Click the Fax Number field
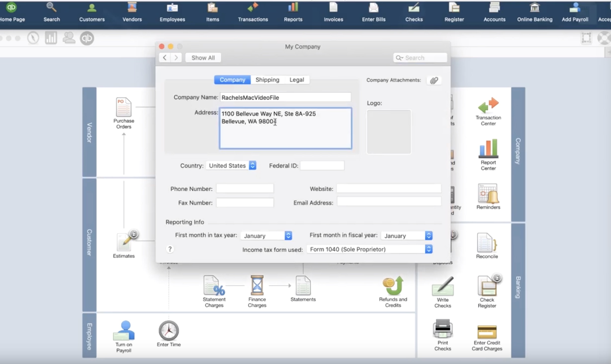611x364 pixels. 245,203
